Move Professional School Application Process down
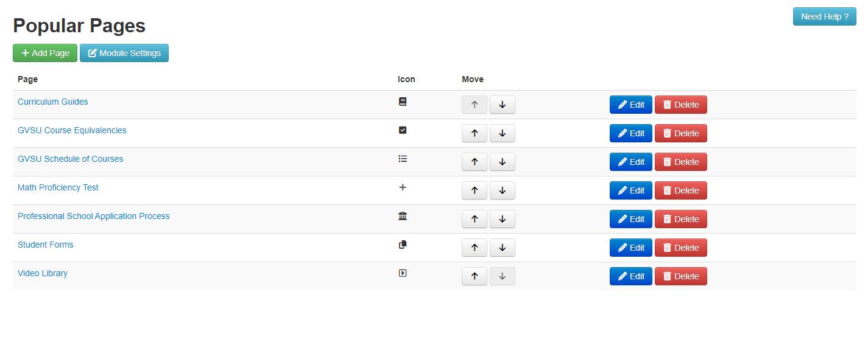The width and height of the screenshot is (868, 348). (502, 219)
